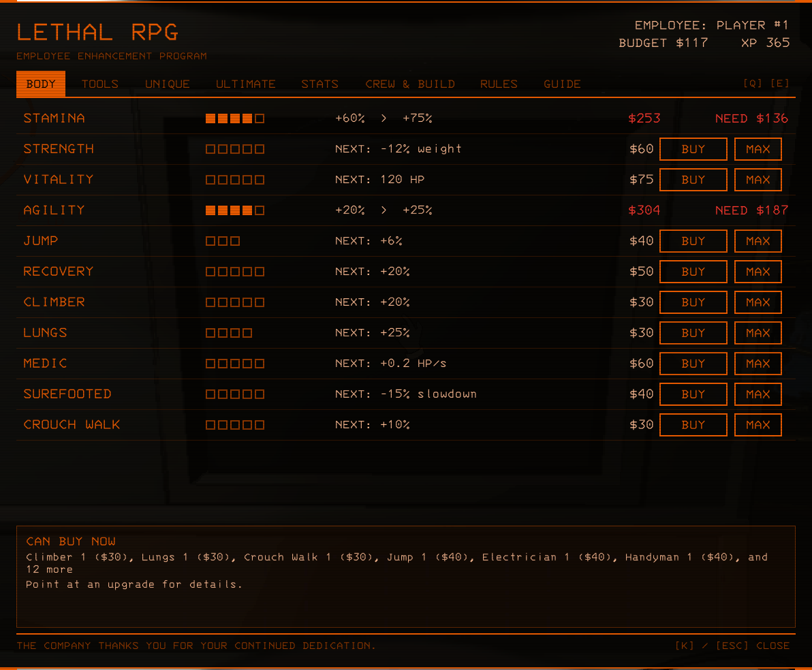This screenshot has height=670, width=812.
Task: Buy the Surefooted upgrade for $40
Action: pyautogui.click(x=693, y=394)
